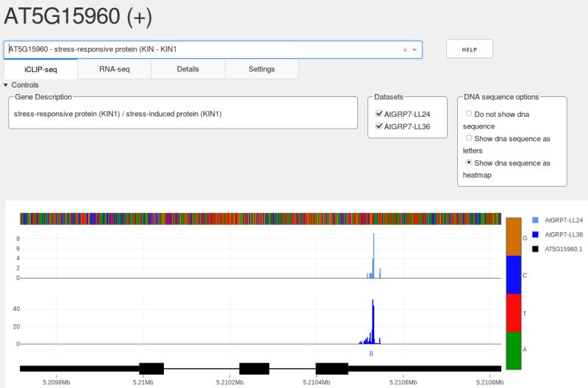Select 'Show dna sequence as letters' radio
The image size is (588, 388).
click(x=469, y=138)
